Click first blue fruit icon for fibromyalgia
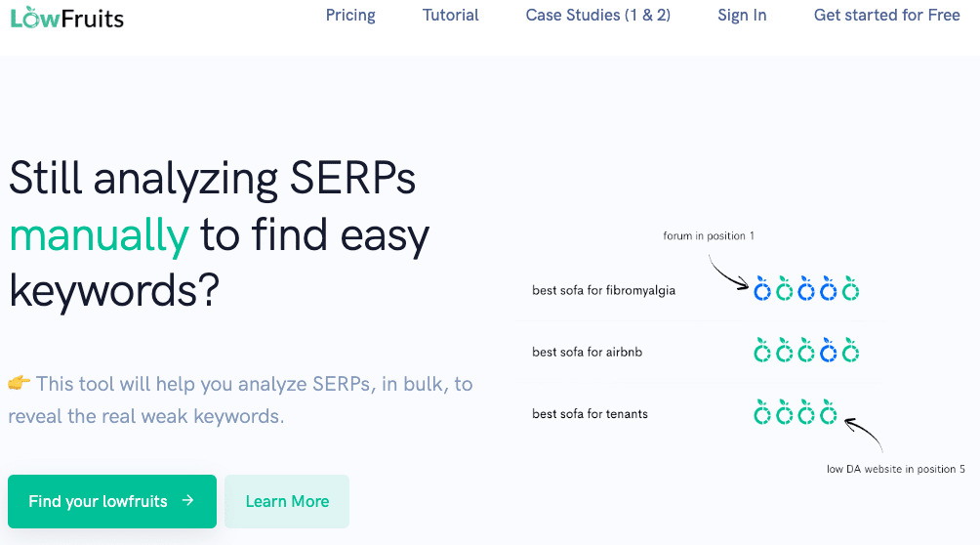The width and height of the screenshot is (980, 545). (762, 288)
